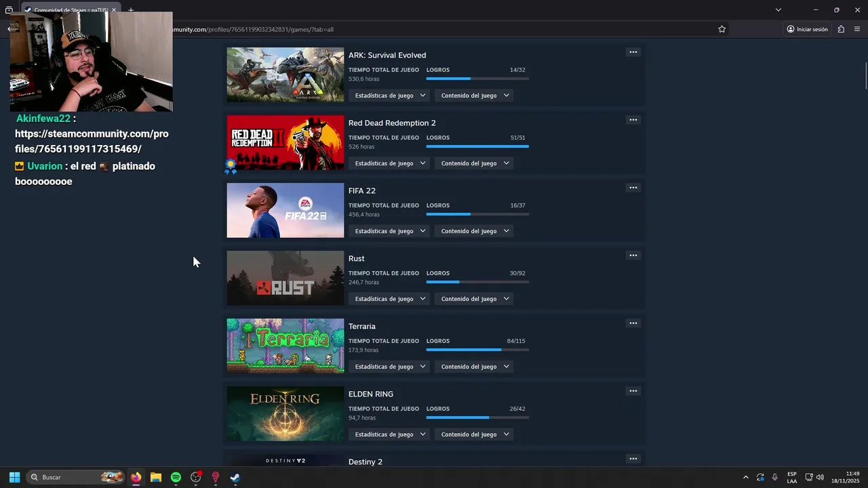The height and width of the screenshot is (488, 868).
Task: Expand Contenido del juego for ARK: Survival Evolved
Action: 474,96
